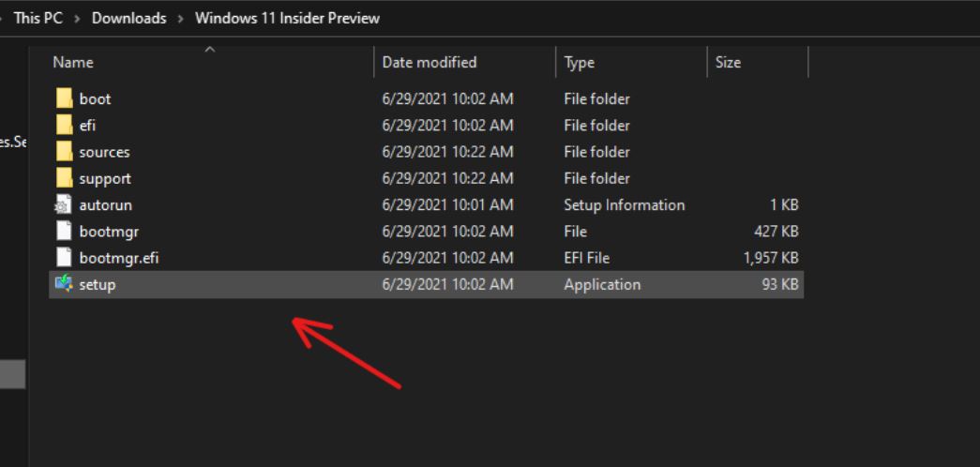Go to Downloads in address breadcrumb

point(129,18)
